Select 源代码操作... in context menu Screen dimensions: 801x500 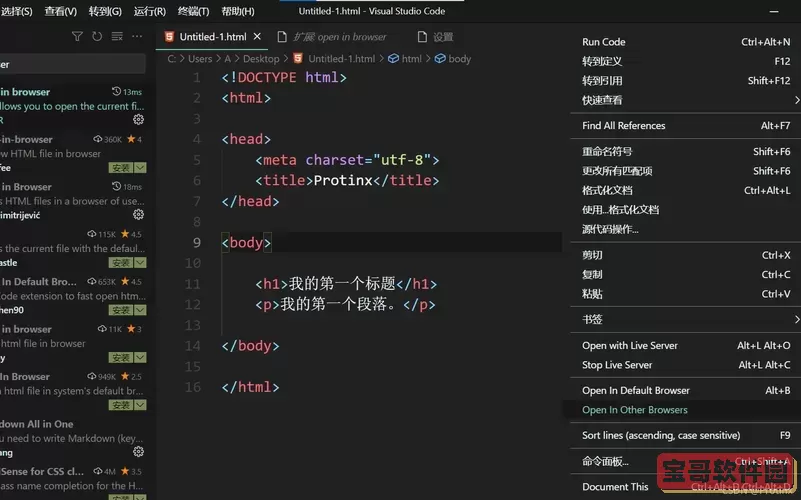[x=685, y=229]
